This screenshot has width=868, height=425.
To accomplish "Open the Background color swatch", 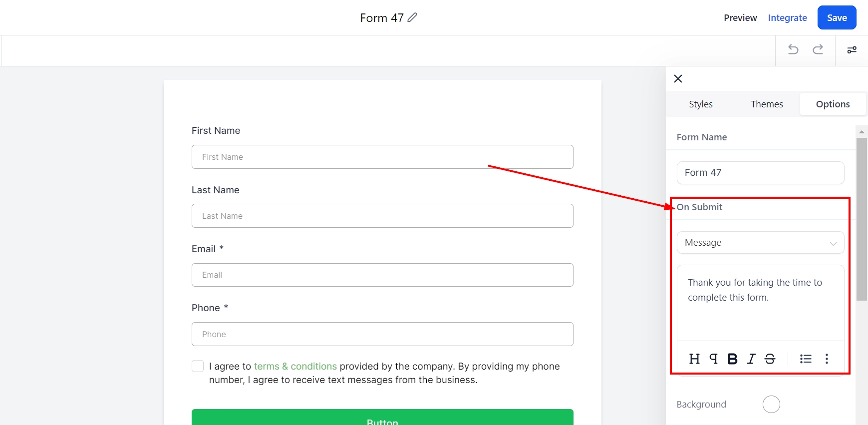I will pyautogui.click(x=771, y=404).
